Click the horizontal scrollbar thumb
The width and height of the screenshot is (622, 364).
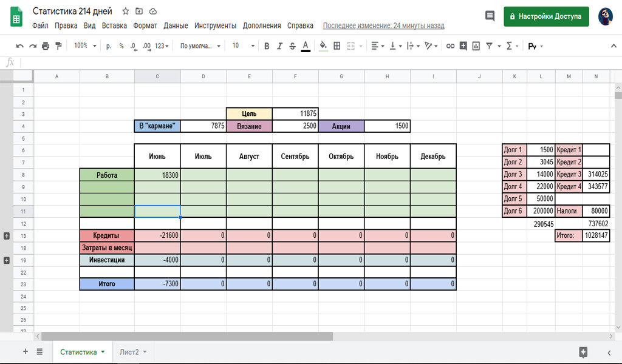[x=187, y=336]
